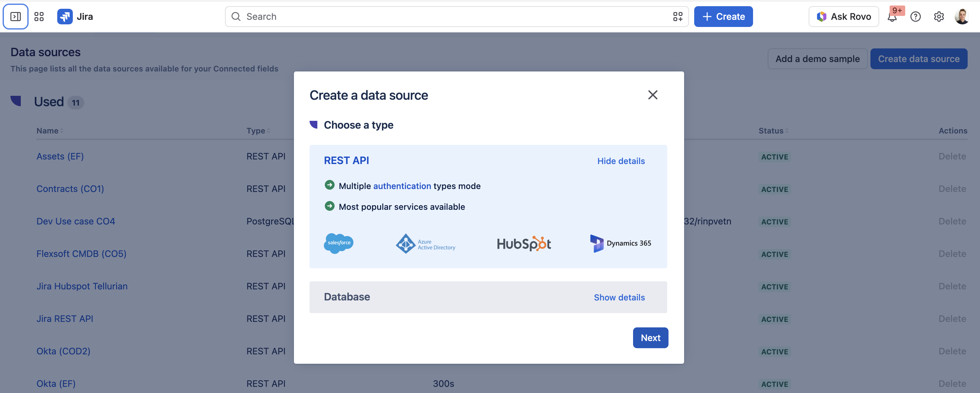The width and height of the screenshot is (980, 393).
Task: Open Okta (EF) data source
Action: coord(56,384)
